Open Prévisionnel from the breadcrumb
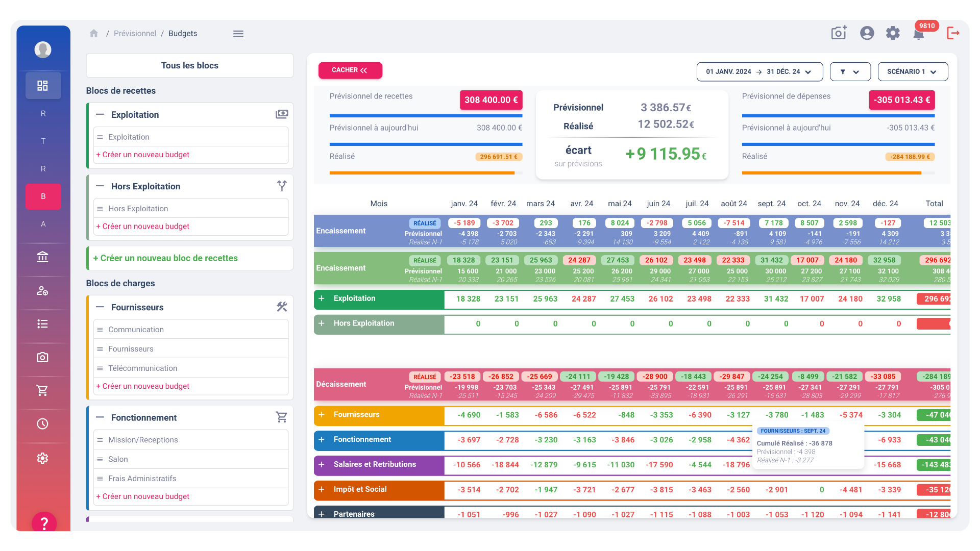Image resolution: width=980 pixels, height=551 pixels. click(x=135, y=33)
